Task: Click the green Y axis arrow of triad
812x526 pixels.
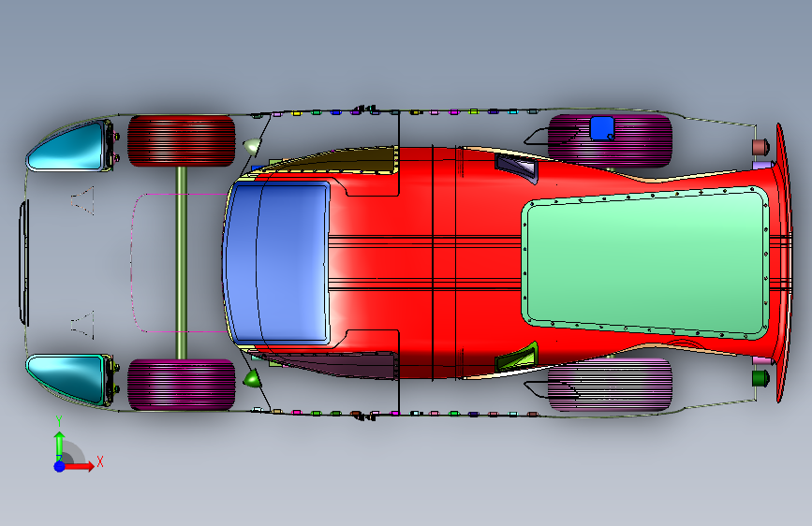Action: pyautogui.click(x=59, y=444)
